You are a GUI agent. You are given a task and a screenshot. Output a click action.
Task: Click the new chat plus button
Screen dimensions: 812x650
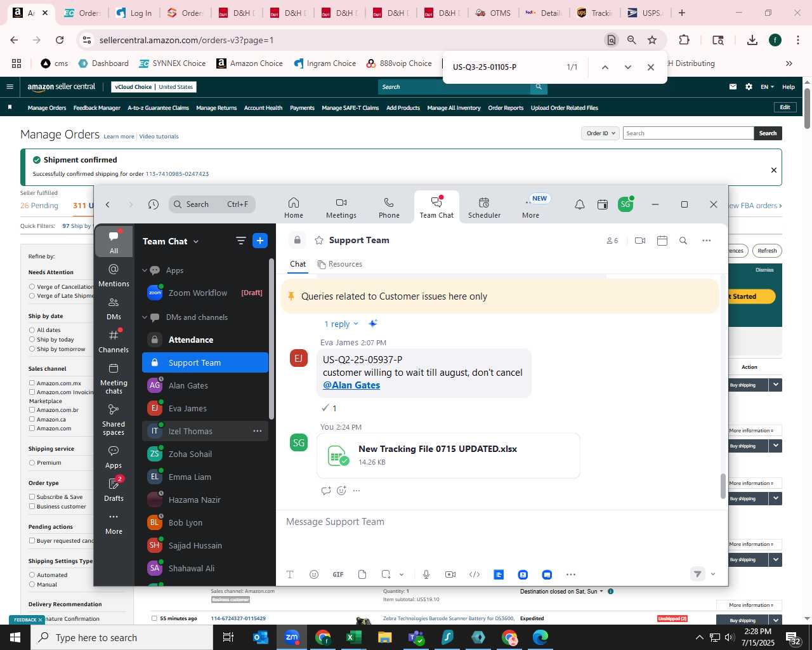260,241
